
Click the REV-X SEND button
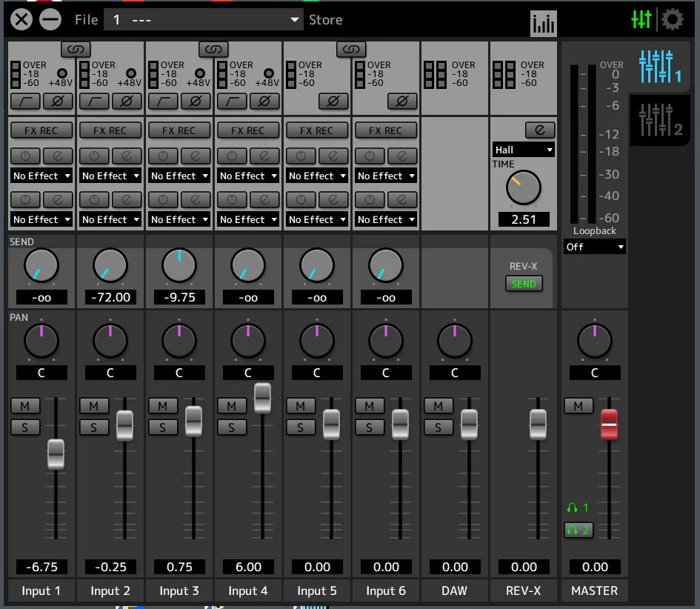[524, 283]
